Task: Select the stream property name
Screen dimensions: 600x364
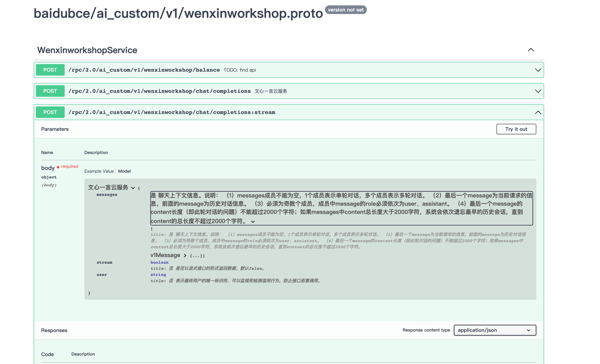Action: (x=105, y=263)
